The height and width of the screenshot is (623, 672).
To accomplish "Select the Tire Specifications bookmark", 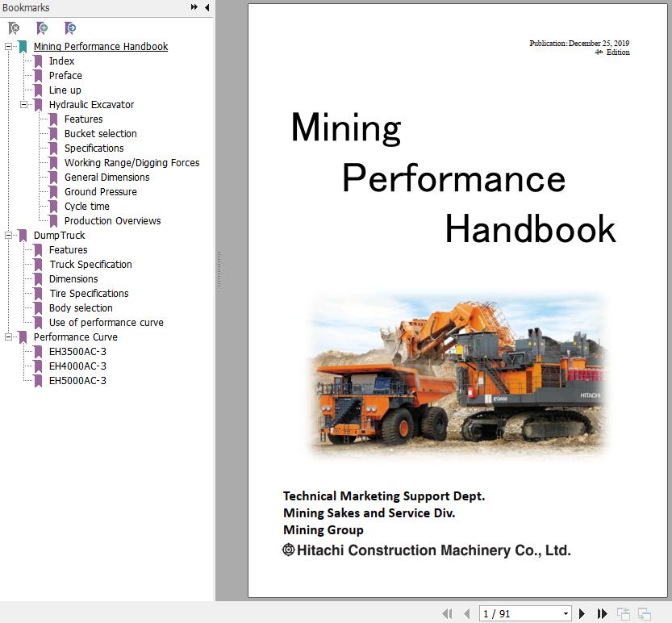I will [x=89, y=294].
